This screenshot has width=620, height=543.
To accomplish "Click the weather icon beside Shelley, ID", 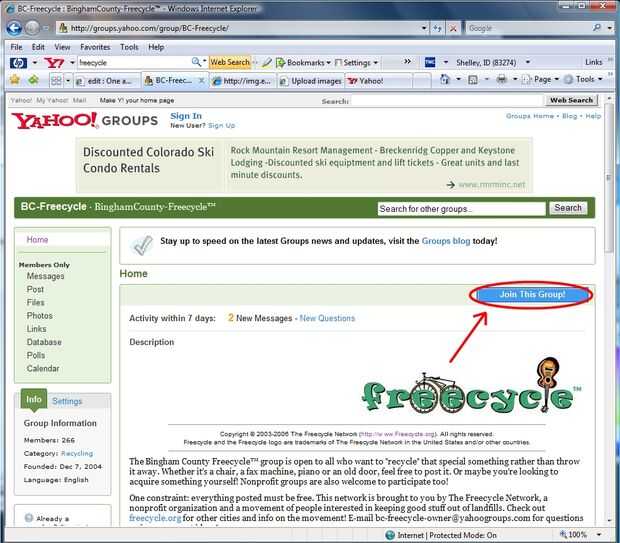I will pyautogui.click(x=430, y=62).
